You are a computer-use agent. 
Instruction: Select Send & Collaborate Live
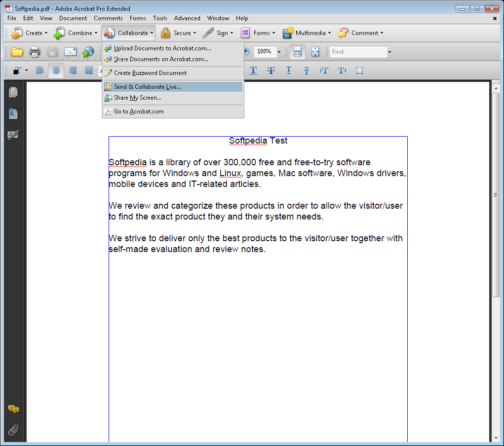(x=173, y=87)
